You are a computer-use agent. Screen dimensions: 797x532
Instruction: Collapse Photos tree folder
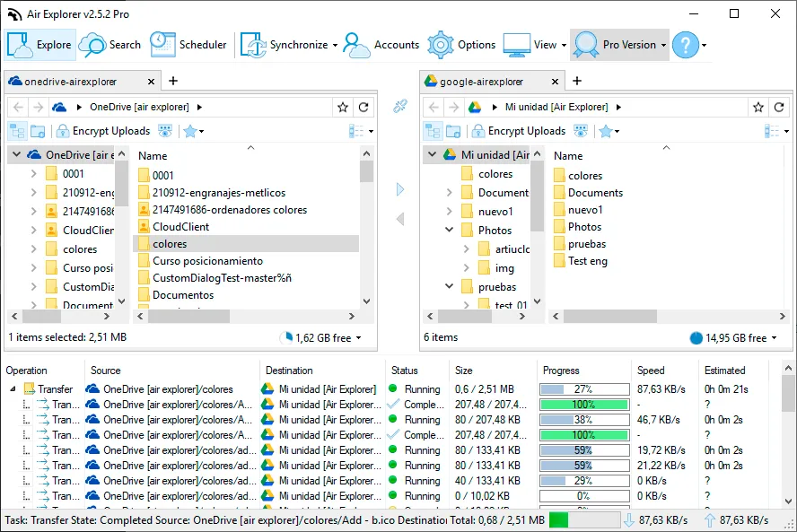(450, 230)
